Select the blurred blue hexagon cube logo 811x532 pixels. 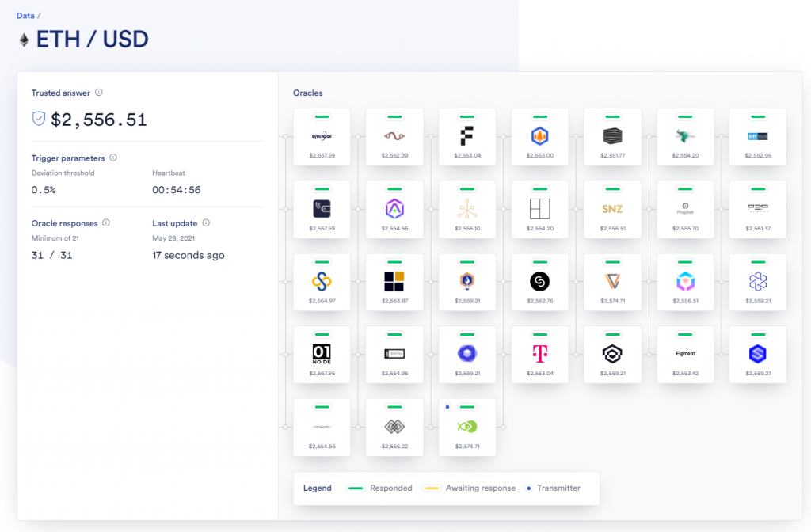467,354
